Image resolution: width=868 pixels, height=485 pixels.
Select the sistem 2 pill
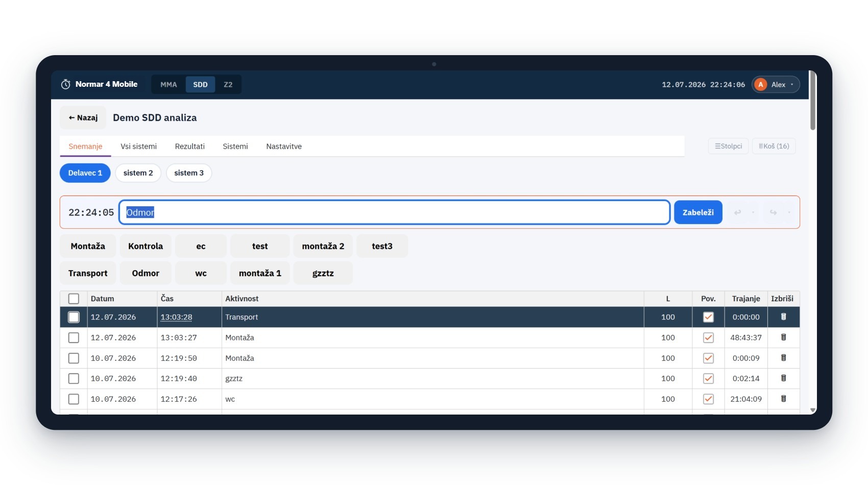(x=138, y=173)
